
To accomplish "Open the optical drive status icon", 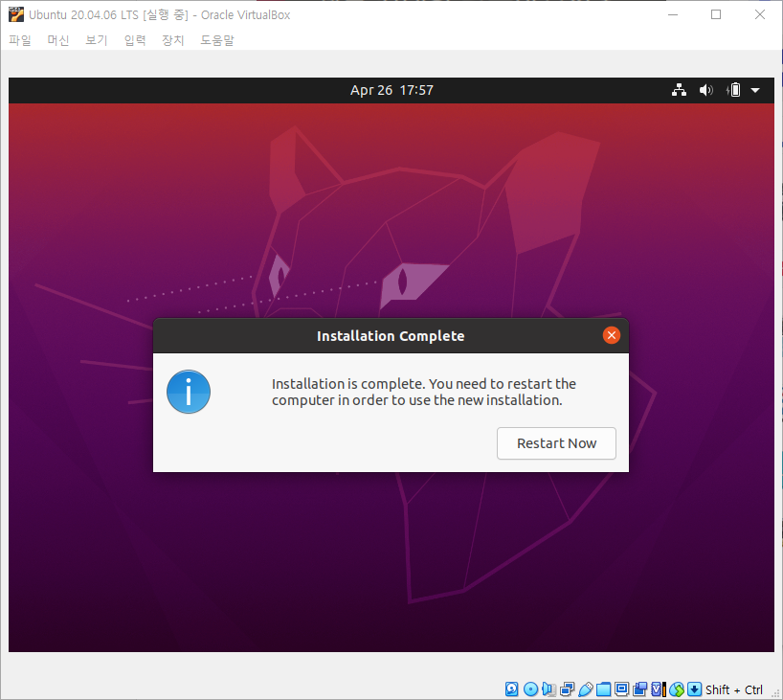I will coord(531,689).
